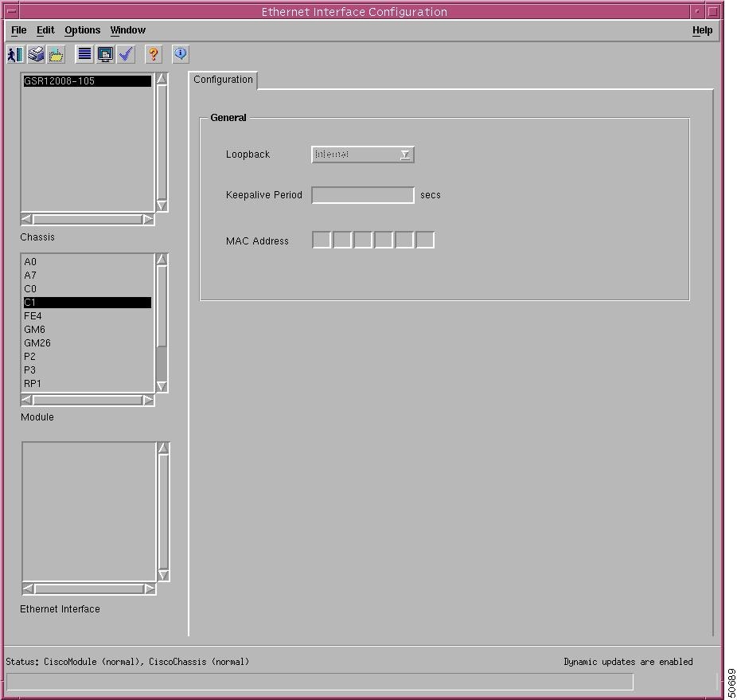
Task: Click Module list scroll down arrow
Action: click(162, 386)
